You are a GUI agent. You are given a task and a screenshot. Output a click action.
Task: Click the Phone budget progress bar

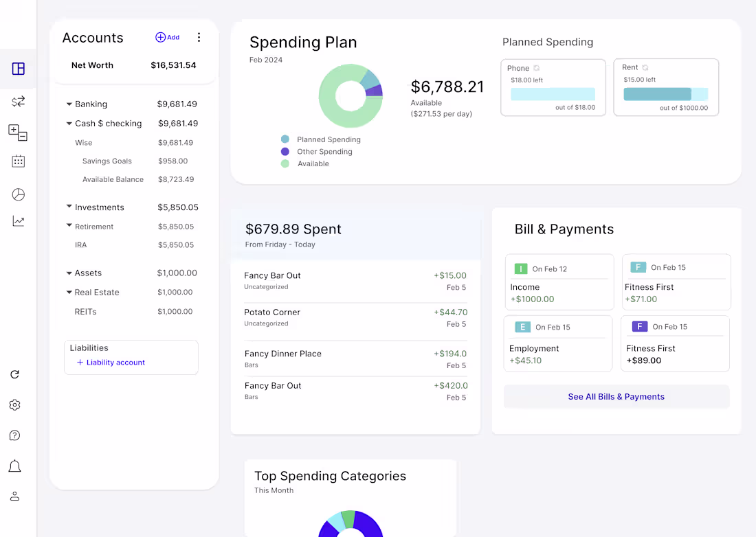[553, 94]
